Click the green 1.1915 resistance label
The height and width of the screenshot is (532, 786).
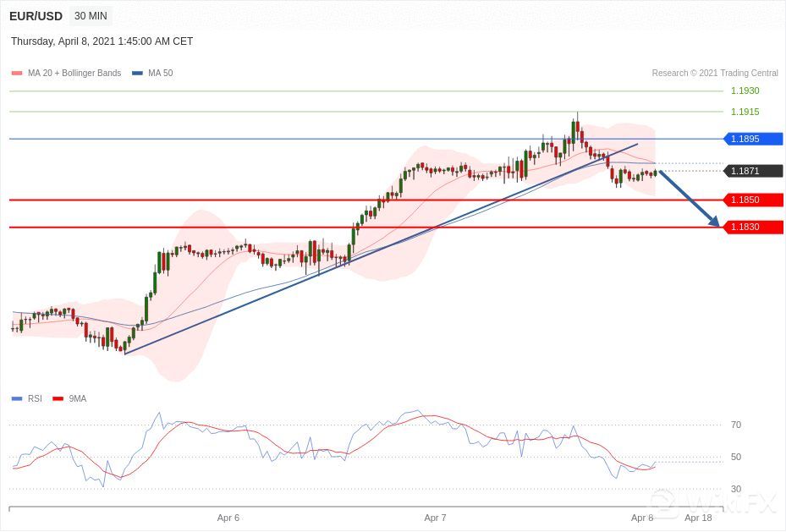point(745,112)
